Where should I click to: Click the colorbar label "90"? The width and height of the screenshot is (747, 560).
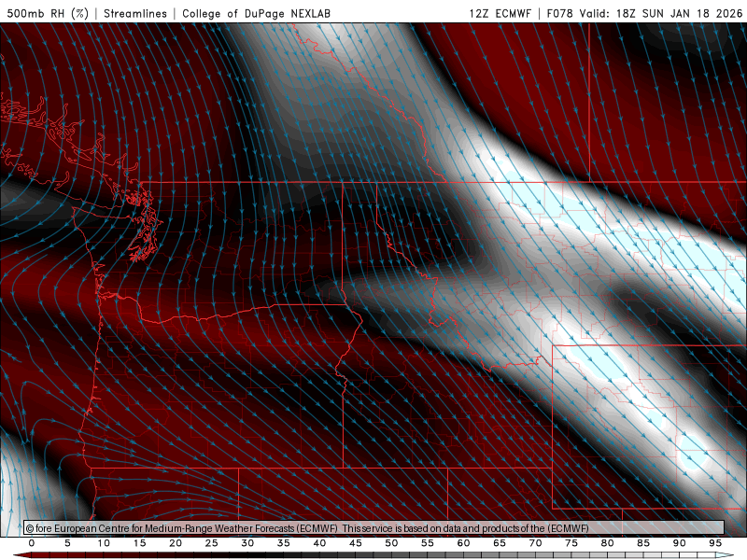point(680,543)
